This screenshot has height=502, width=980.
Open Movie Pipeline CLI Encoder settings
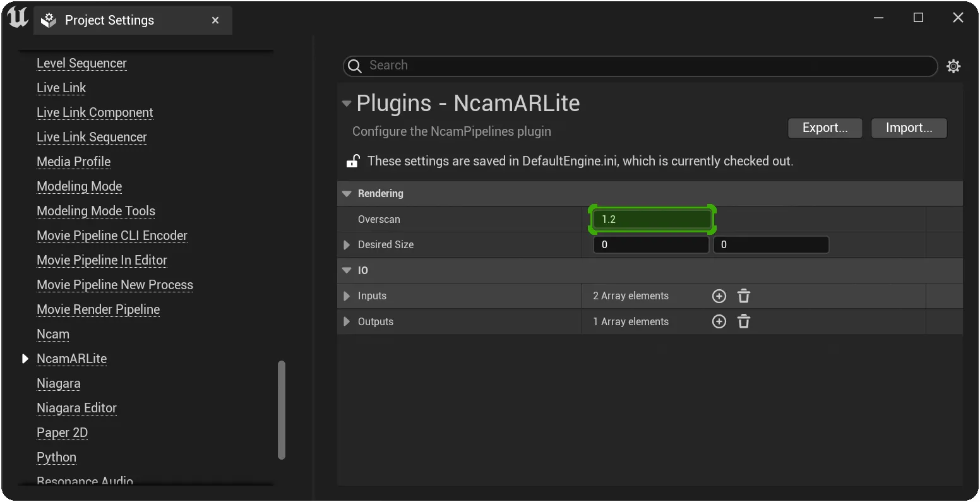112,236
